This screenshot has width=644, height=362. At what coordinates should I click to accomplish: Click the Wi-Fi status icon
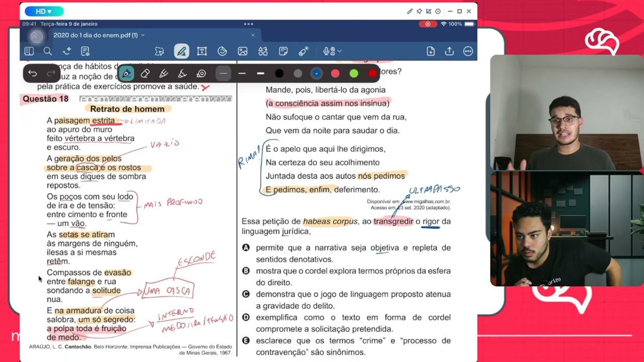click(443, 24)
